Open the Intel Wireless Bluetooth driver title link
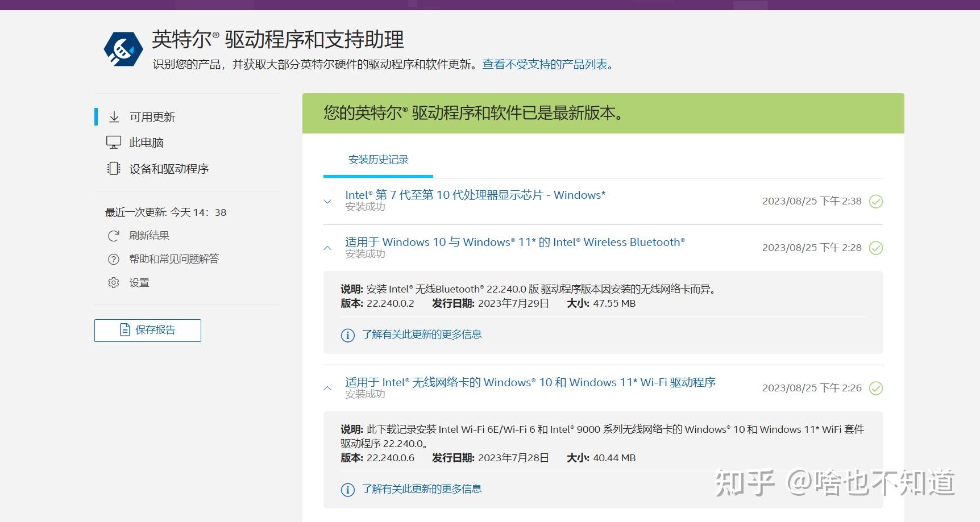This screenshot has height=522, width=980. (515, 242)
